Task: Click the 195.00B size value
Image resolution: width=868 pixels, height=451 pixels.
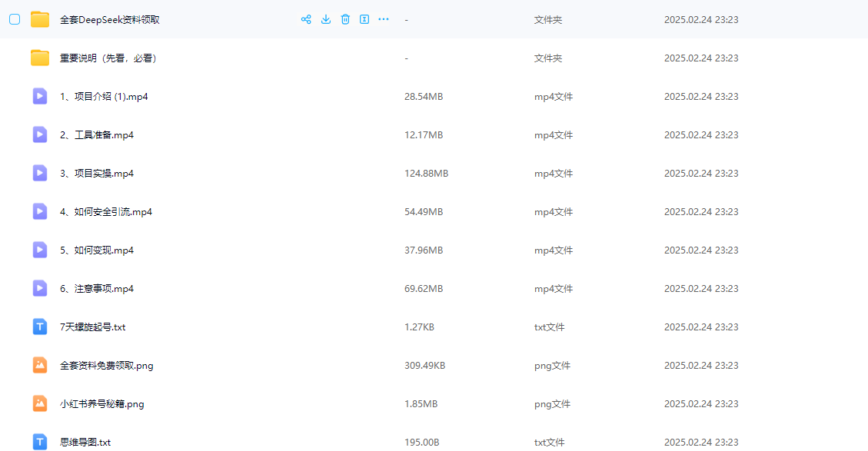Action: (422, 443)
